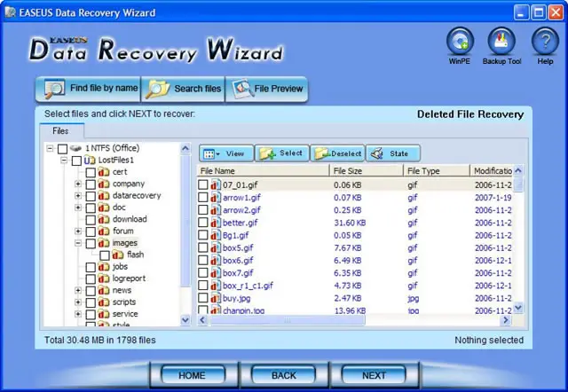Expand the company folder node

point(78,184)
